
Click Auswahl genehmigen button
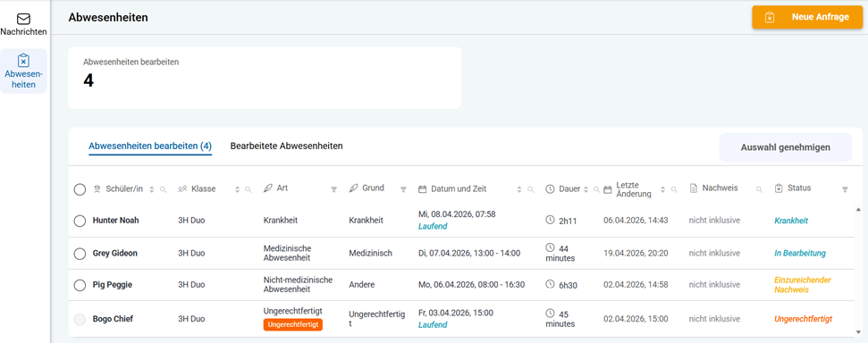[x=785, y=147]
